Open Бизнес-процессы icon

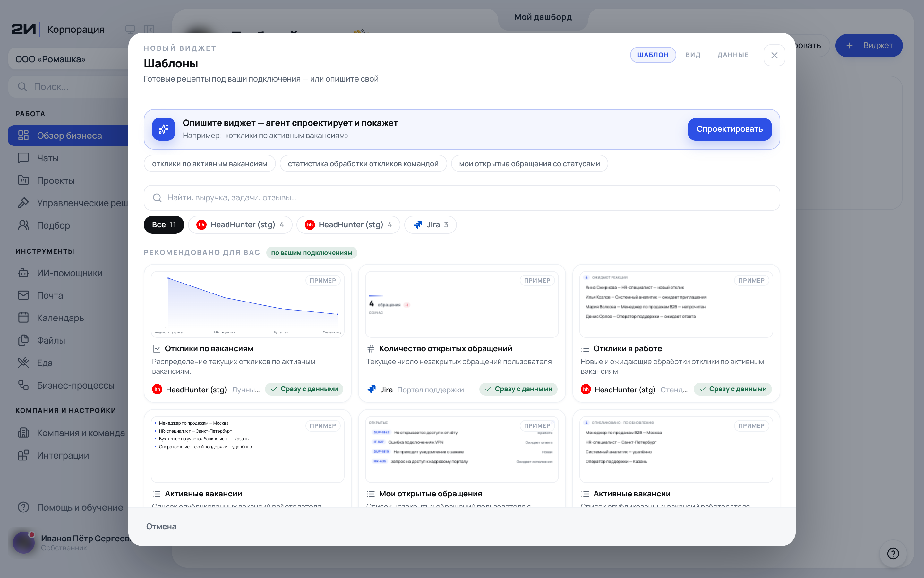[x=23, y=385]
